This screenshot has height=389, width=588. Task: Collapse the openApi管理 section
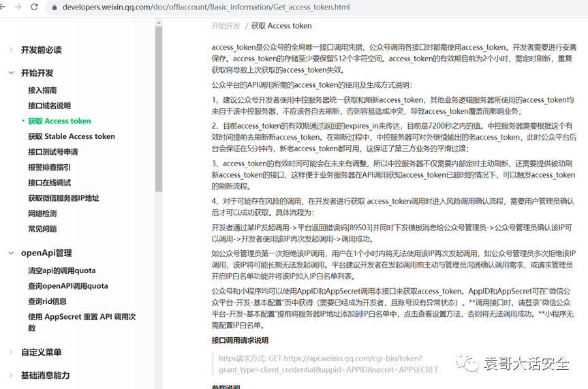pos(11,253)
